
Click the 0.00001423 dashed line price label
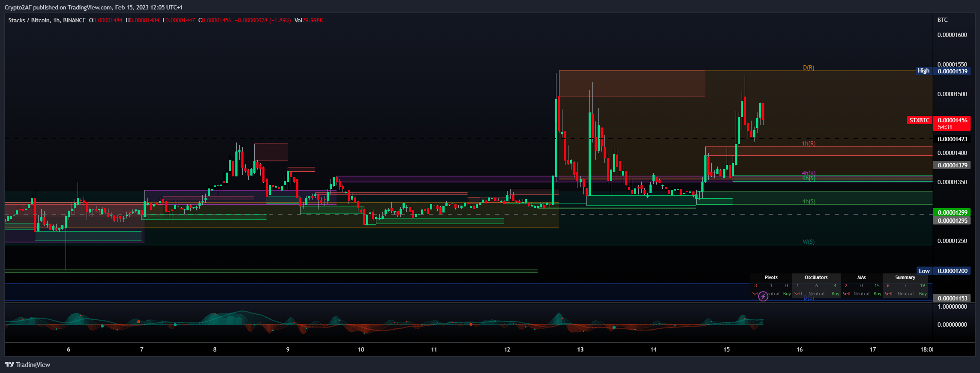coord(953,139)
